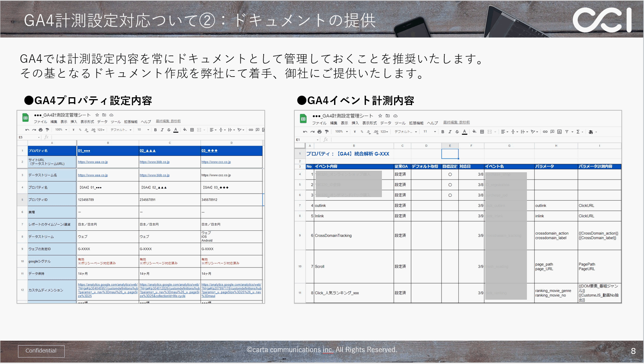Open the データ menu in GA4イベント計測内容 sheet
Viewport: 644px width, 364px height.
(x=386, y=123)
